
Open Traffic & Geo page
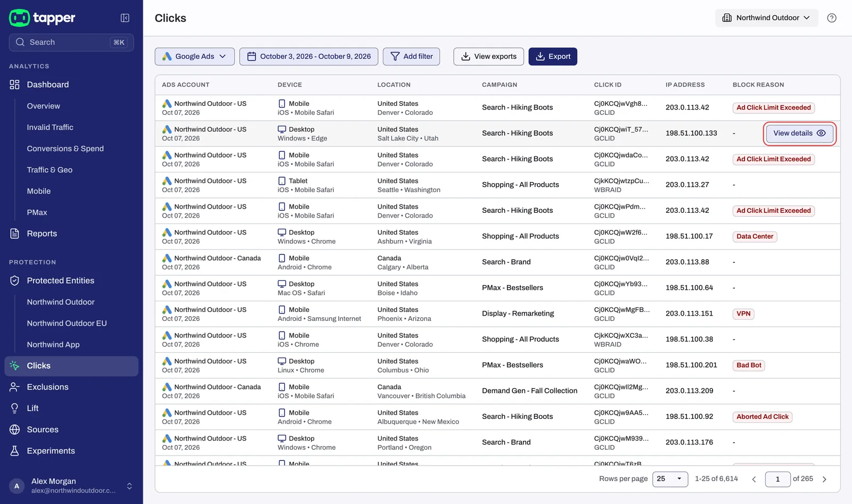pyautogui.click(x=50, y=170)
